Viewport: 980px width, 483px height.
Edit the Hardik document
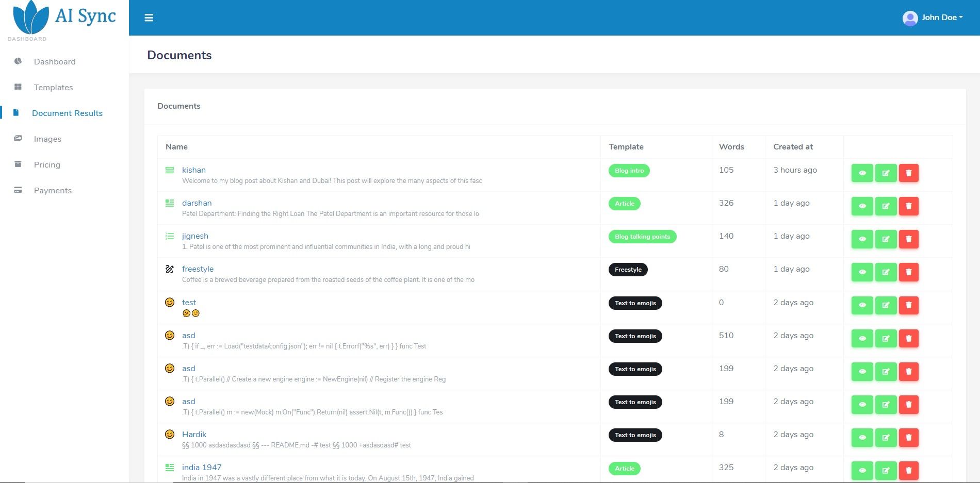(886, 438)
